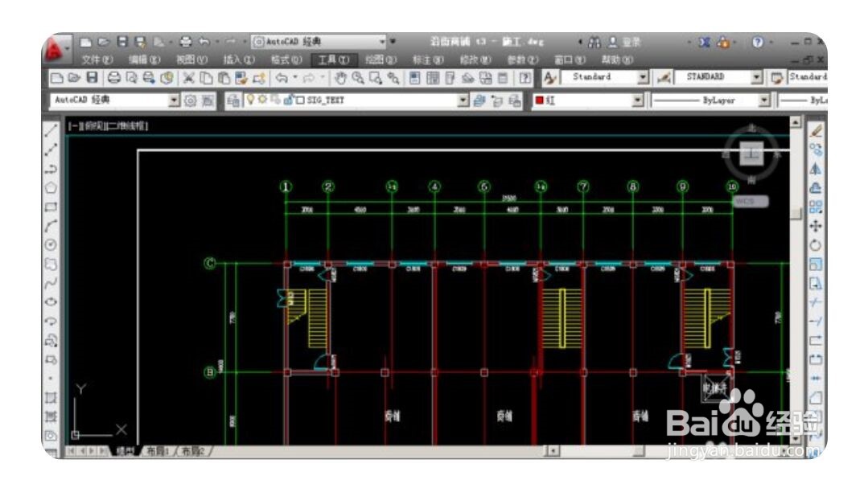This screenshot has width=868, height=480.
Task: Expand the color 红 dropdown
Action: pyautogui.click(x=638, y=100)
